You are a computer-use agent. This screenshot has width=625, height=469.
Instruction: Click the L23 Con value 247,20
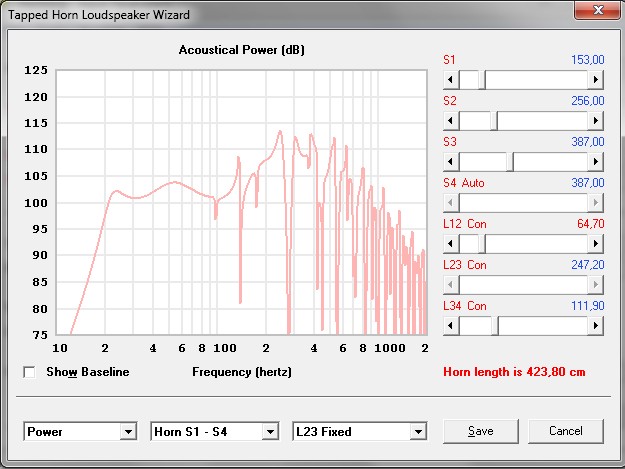[588, 265]
